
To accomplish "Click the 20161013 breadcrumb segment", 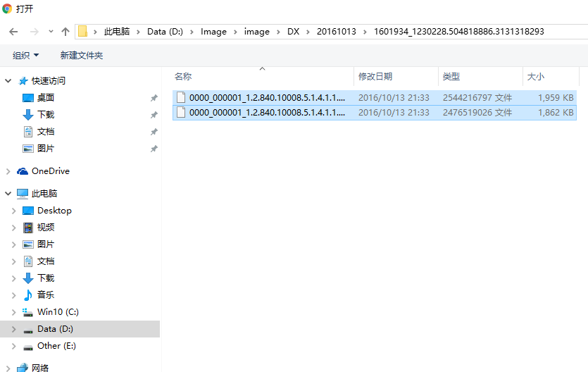I will pyautogui.click(x=337, y=32).
